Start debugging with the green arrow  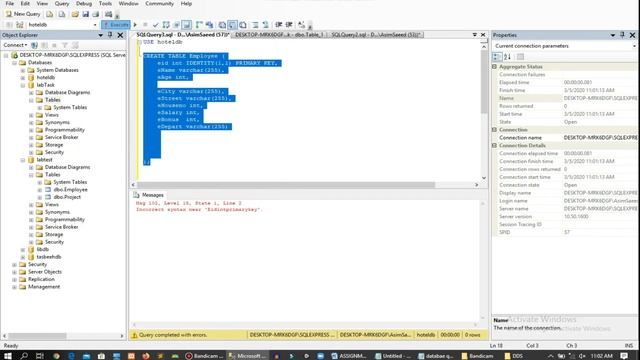point(135,25)
